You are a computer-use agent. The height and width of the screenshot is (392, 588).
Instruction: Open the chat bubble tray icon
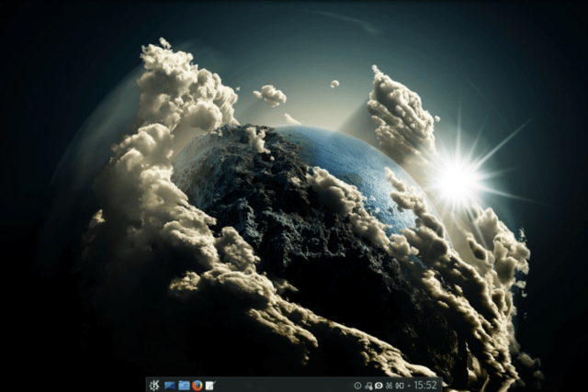(x=379, y=386)
